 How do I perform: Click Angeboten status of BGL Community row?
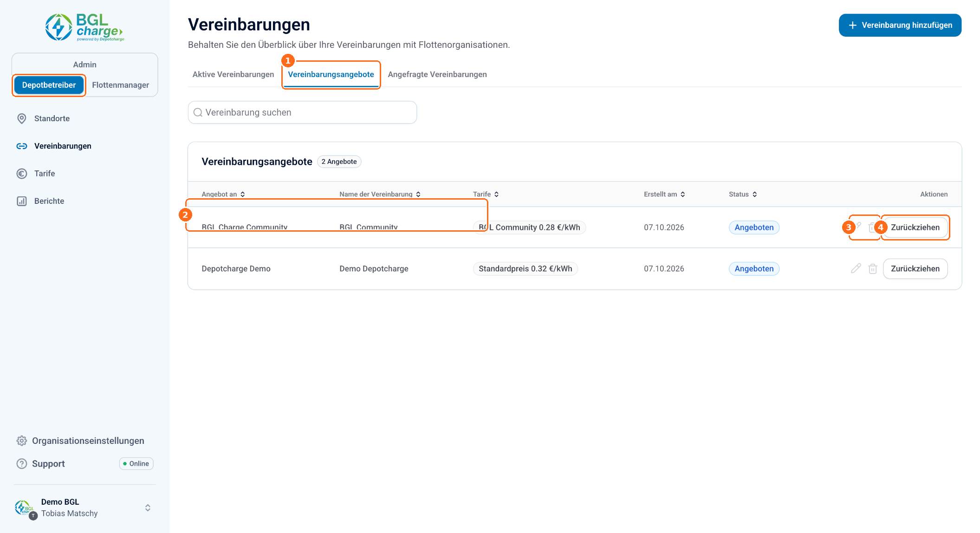[x=754, y=227]
